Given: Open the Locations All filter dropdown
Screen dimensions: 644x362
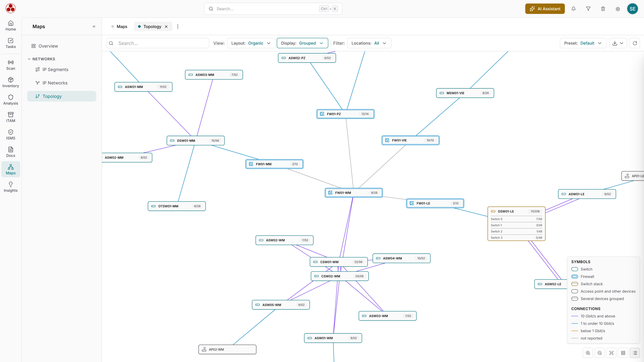Looking at the screenshot, I should pos(369,43).
